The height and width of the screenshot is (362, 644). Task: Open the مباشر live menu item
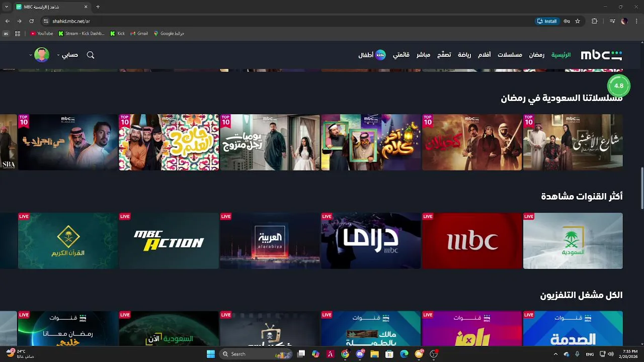[x=423, y=55]
